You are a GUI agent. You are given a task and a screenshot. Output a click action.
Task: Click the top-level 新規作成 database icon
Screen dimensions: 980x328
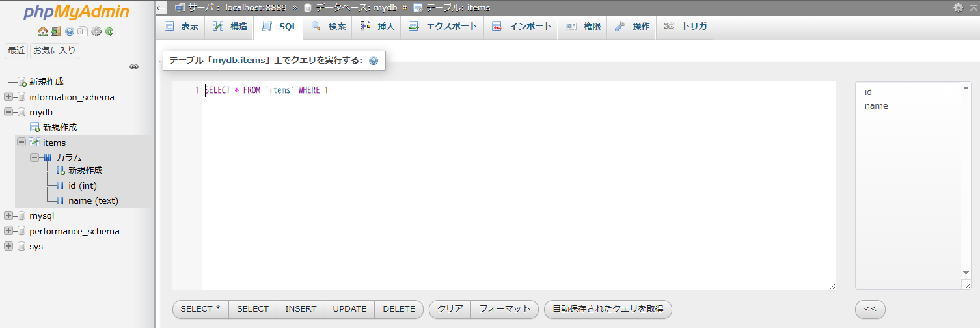(22, 82)
